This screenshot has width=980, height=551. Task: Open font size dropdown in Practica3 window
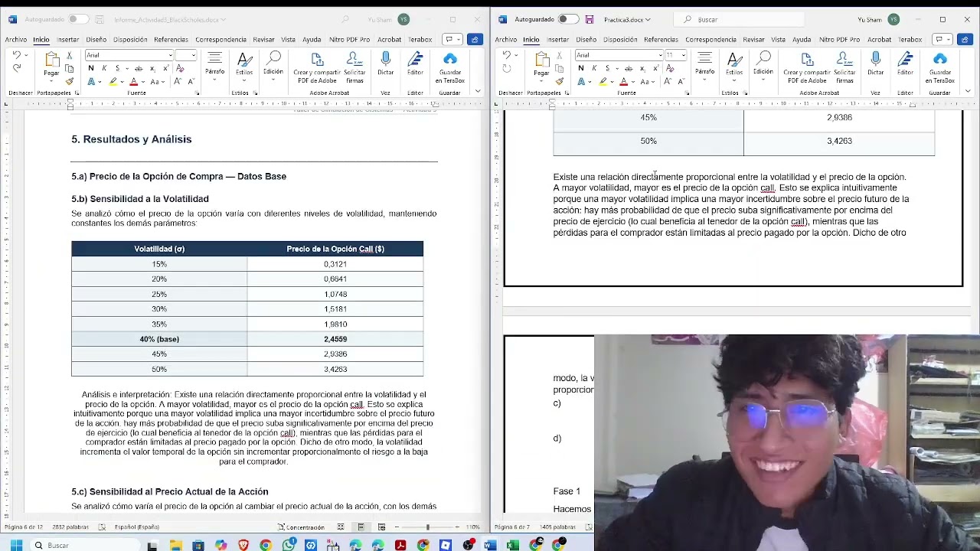point(683,55)
